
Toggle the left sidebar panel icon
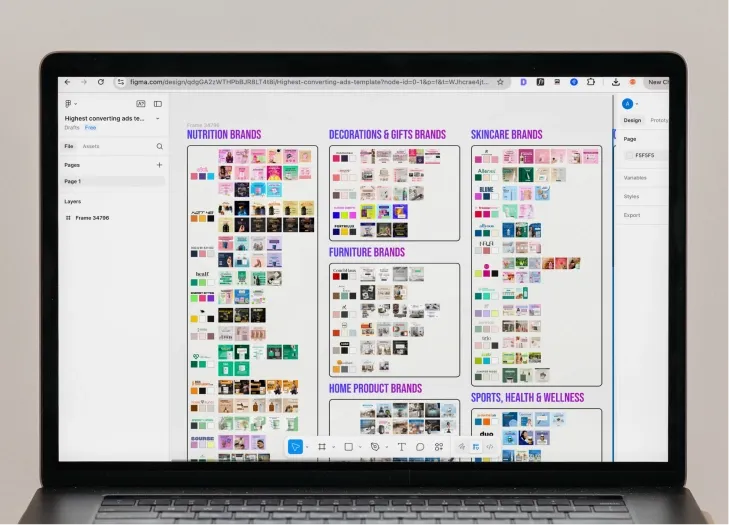click(158, 104)
